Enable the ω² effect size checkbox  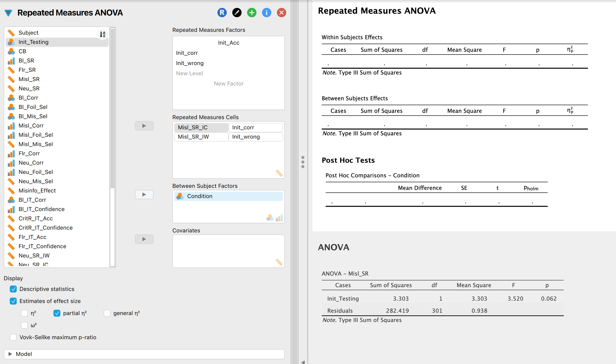point(24,325)
